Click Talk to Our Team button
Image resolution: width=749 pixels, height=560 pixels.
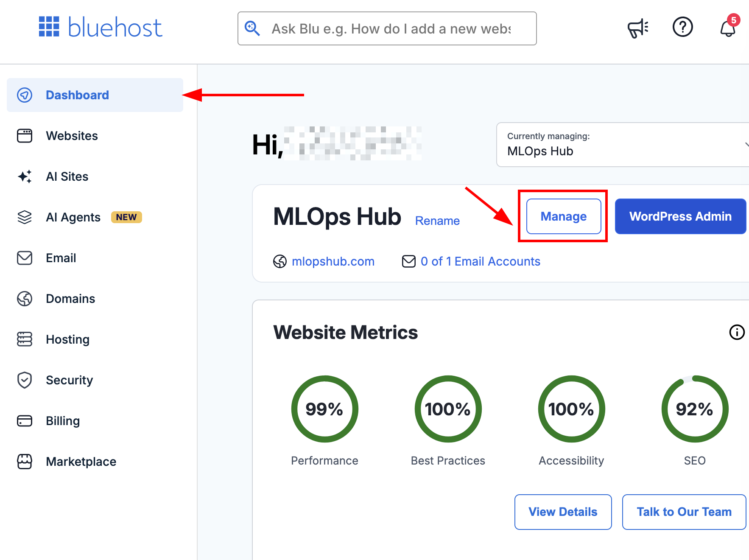tap(684, 512)
